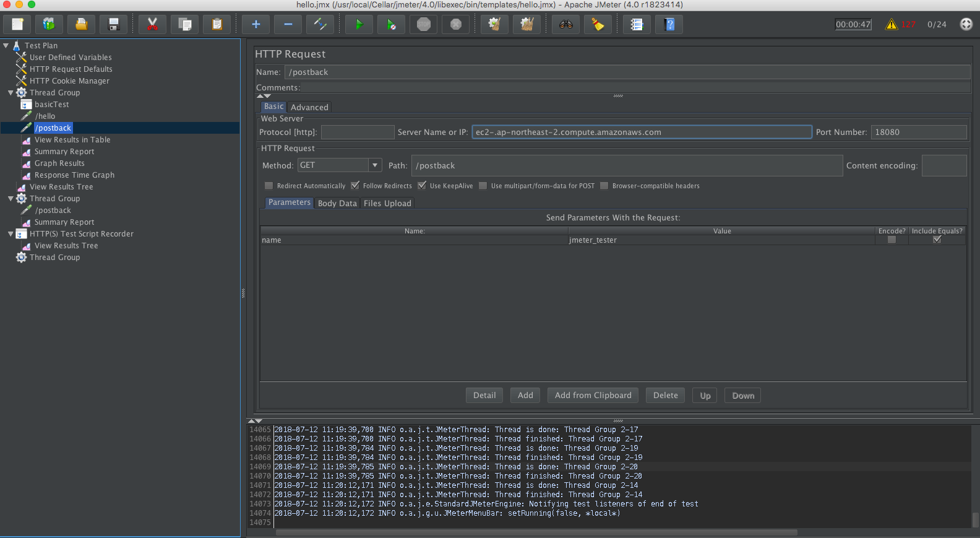
Task: Collapse the Test Plan tree node
Action: click(x=6, y=45)
